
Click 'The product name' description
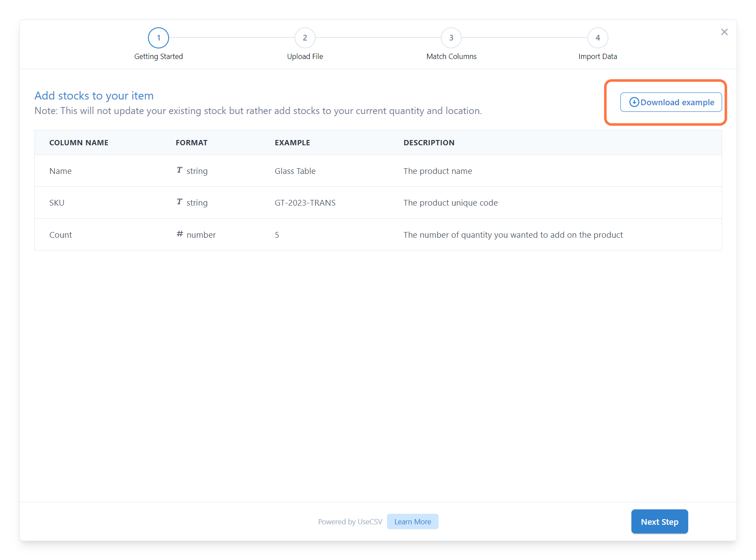(438, 171)
